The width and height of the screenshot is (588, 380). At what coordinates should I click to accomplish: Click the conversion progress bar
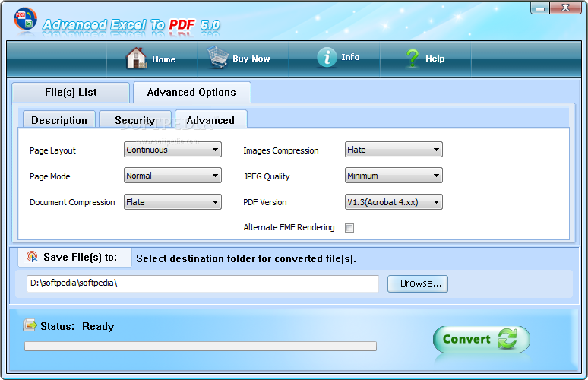201,346
